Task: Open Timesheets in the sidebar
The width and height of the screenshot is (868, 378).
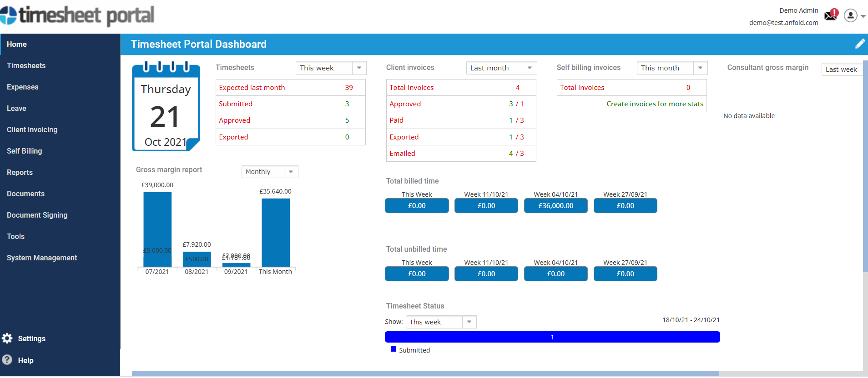Action: coord(60,65)
